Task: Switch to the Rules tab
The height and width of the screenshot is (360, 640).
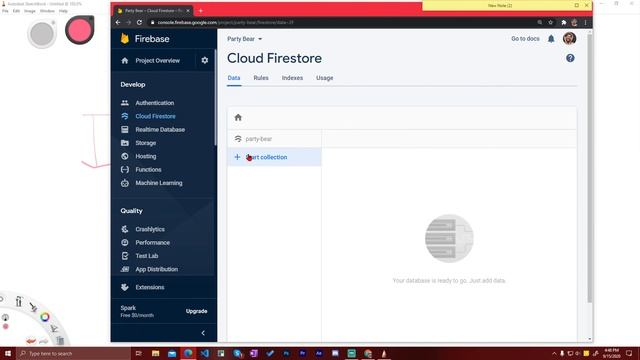Action: pyautogui.click(x=261, y=78)
